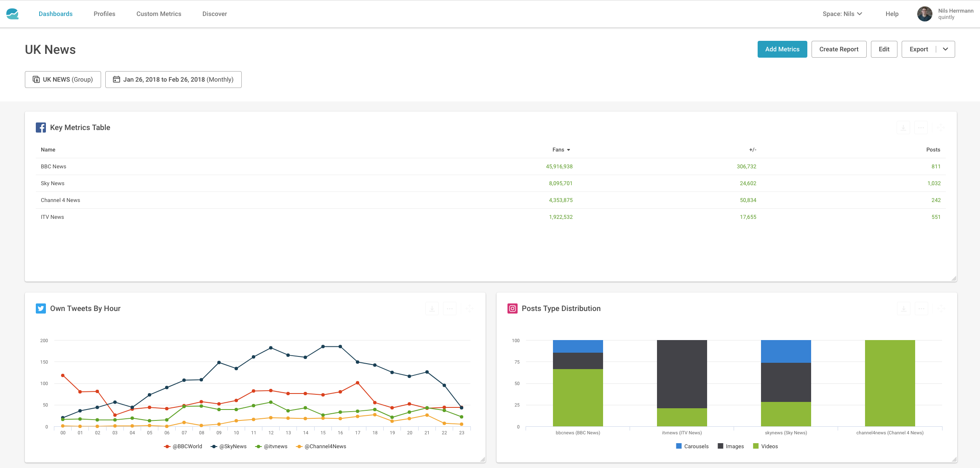Click the Add Metrics button
Viewport: 980px width, 468px height.
(782, 49)
